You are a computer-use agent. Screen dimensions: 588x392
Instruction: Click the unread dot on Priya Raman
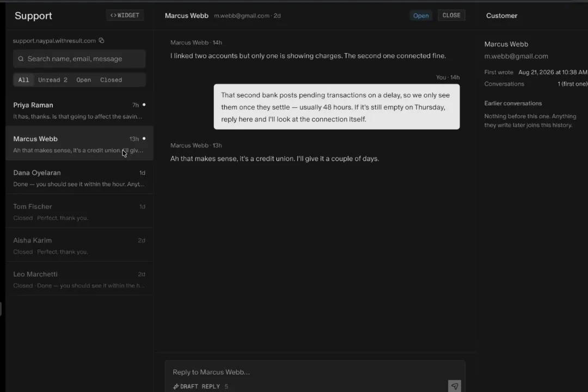coord(144,105)
